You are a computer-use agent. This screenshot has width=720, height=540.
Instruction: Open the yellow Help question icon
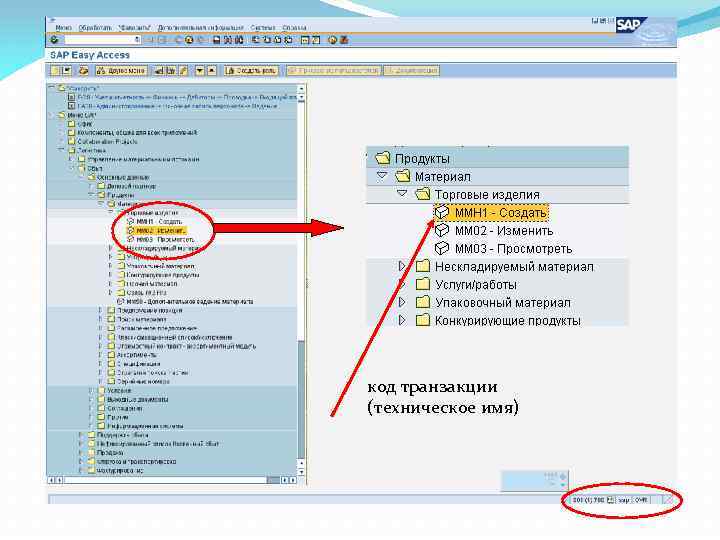pyautogui.click(x=332, y=40)
